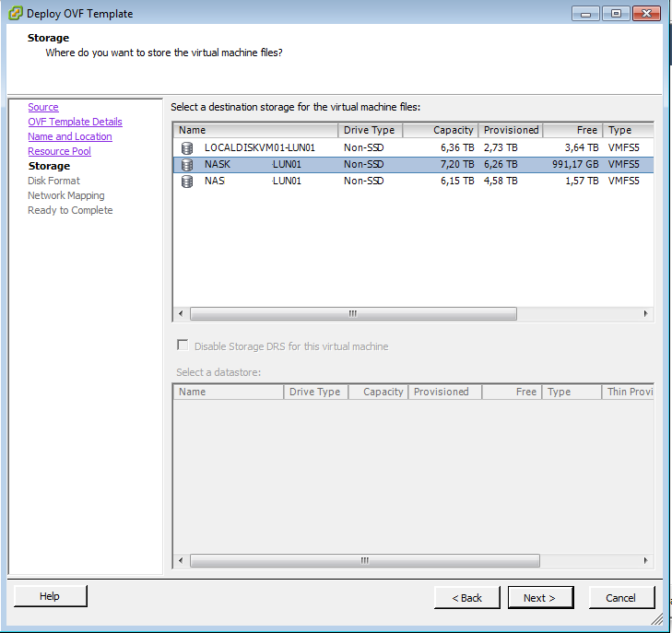Click the 6,15 TB NAS datastore icon
The width and height of the screenshot is (672, 633).
[187, 182]
